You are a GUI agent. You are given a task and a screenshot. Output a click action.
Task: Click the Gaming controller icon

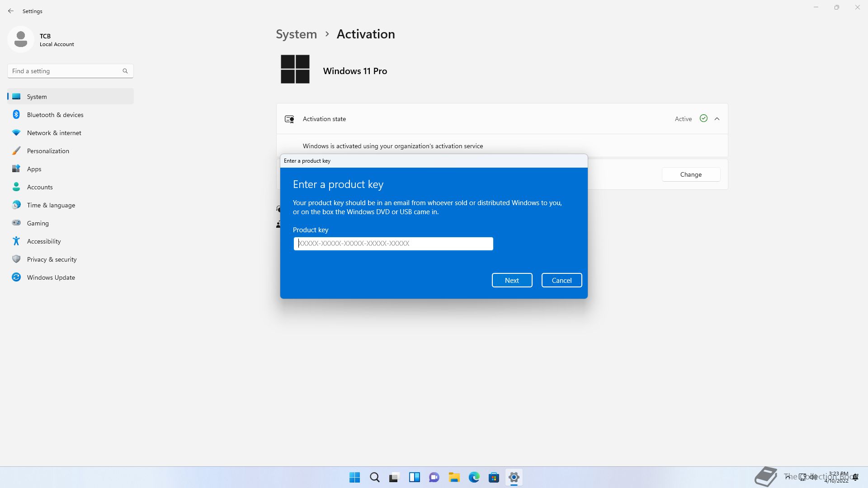(16, 223)
